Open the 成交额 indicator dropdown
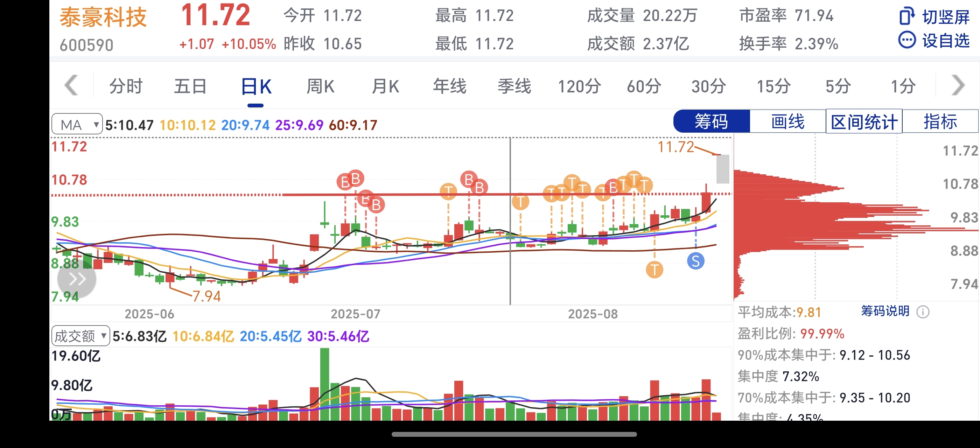The image size is (980, 448). point(80,336)
